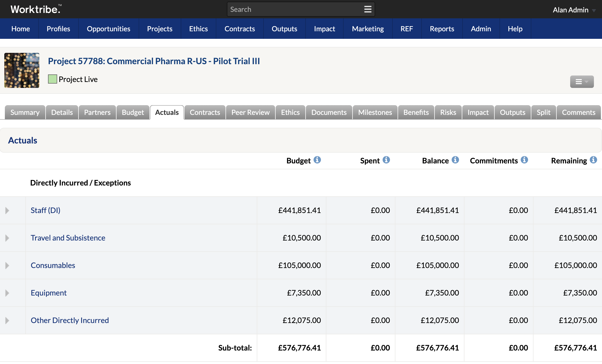
Task: Open the Profiles menu item
Action: [58, 29]
